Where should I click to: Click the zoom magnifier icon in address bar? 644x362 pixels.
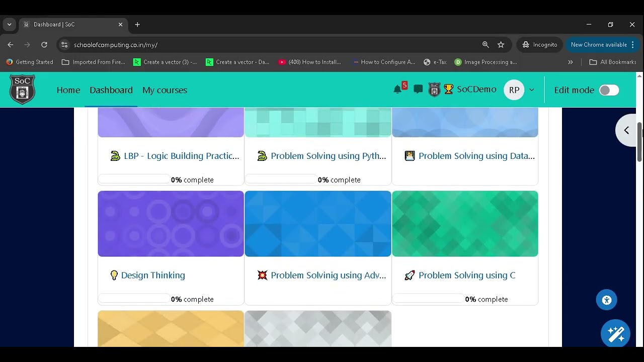click(486, 45)
